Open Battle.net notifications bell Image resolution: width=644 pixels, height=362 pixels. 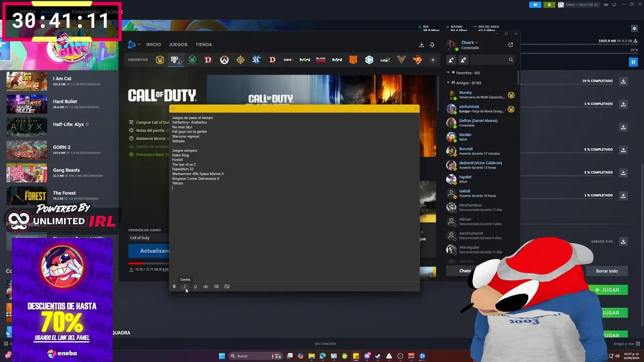coord(432,45)
